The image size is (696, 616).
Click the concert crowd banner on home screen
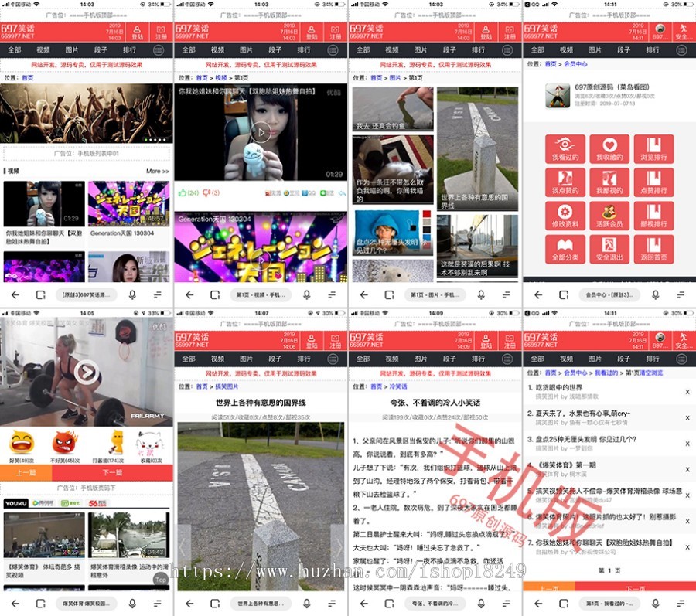click(x=87, y=113)
